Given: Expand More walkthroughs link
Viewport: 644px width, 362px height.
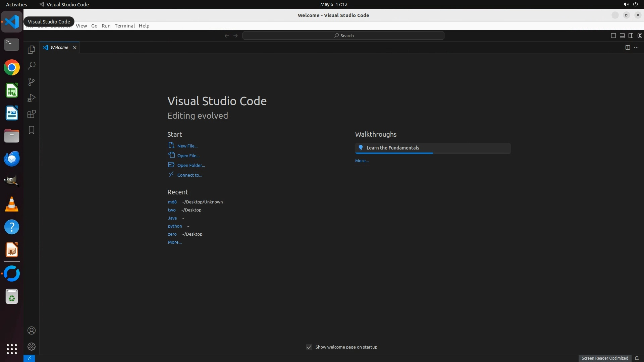Looking at the screenshot, I should pyautogui.click(x=362, y=161).
